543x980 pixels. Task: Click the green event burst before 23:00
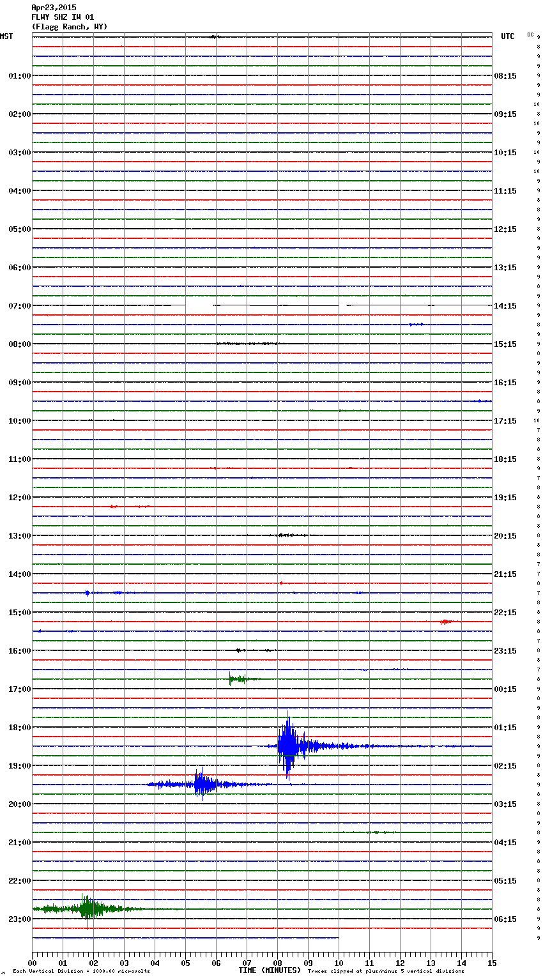[x=89, y=908]
